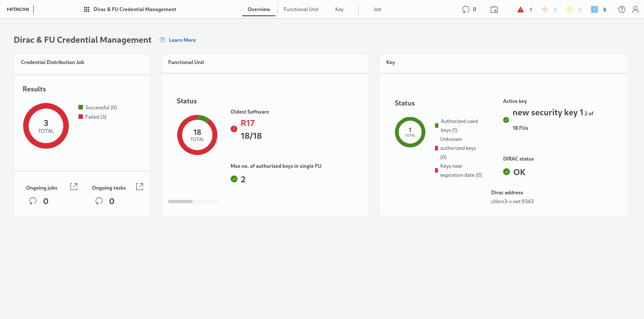Click the red critical alarm triangle icon

coord(521,9)
